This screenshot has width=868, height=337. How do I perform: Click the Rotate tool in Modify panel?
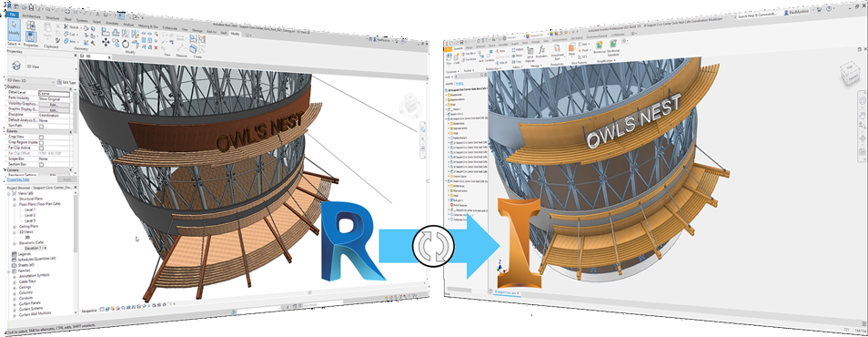point(126,43)
